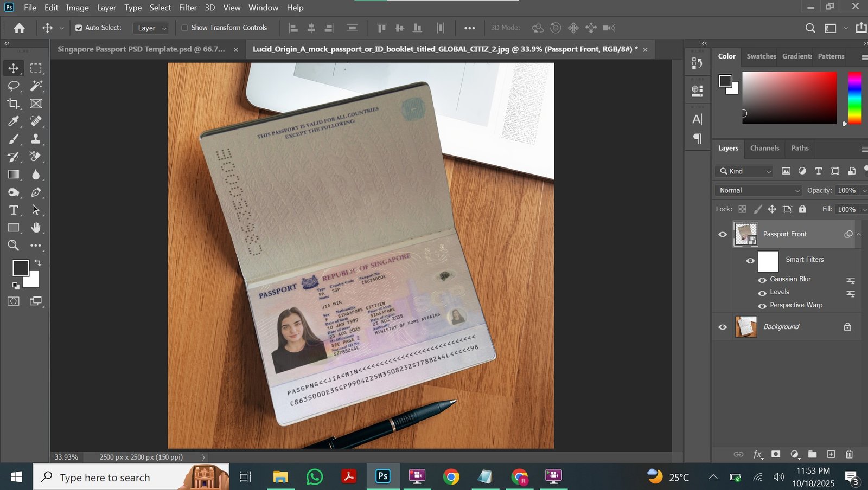Screen dimensions: 868x490
Task: Open the Filter menu
Action: click(188, 8)
